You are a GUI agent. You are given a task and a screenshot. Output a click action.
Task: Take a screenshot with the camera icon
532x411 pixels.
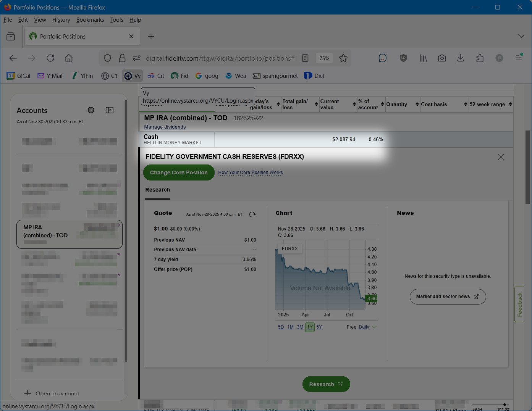pyautogui.click(x=442, y=58)
